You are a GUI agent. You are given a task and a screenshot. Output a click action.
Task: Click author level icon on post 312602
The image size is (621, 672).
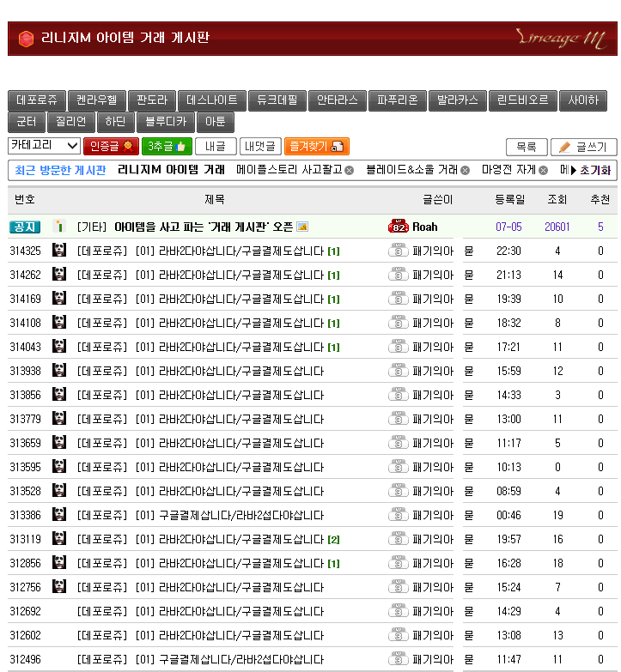point(399,634)
